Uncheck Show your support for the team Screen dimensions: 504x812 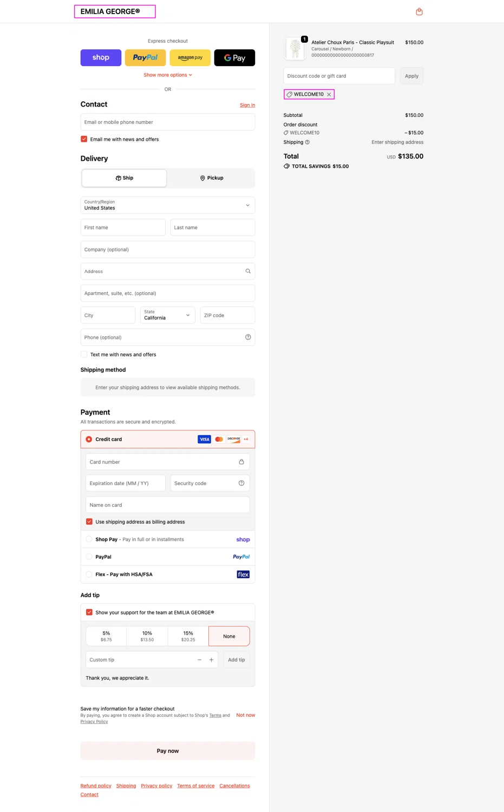(x=89, y=612)
